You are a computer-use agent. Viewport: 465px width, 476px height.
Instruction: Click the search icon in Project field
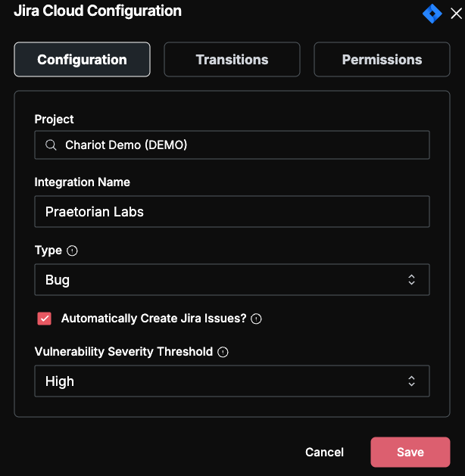[51, 145]
